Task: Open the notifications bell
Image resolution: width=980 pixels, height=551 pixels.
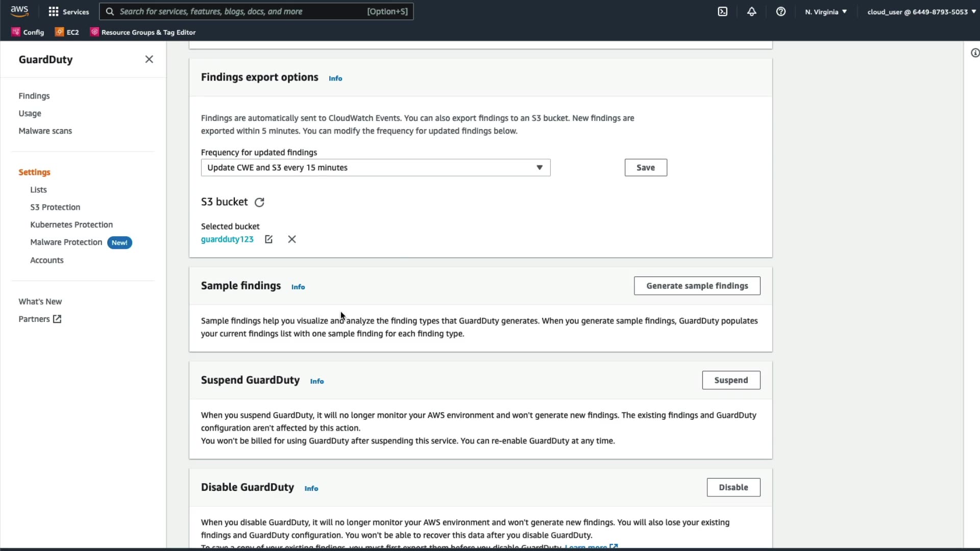Action: pyautogui.click(x=752, y=11)
